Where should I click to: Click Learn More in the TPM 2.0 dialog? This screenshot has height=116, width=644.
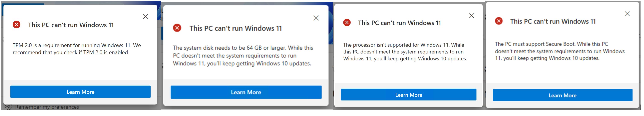coord(80,92)
